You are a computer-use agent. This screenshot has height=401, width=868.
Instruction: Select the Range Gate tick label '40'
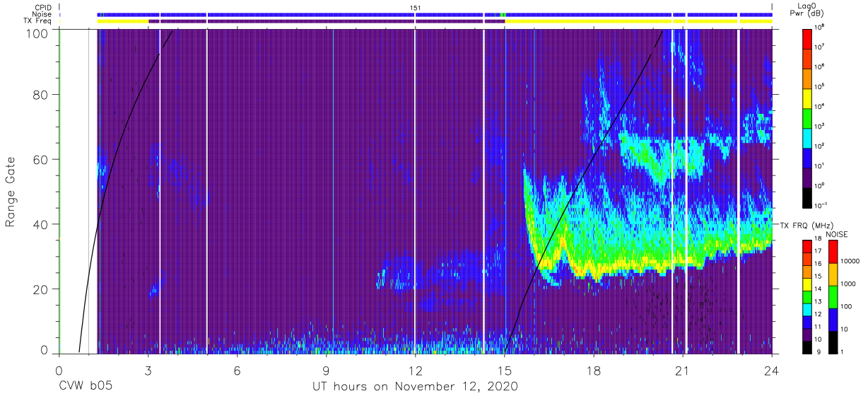click(x=41, y=224)
